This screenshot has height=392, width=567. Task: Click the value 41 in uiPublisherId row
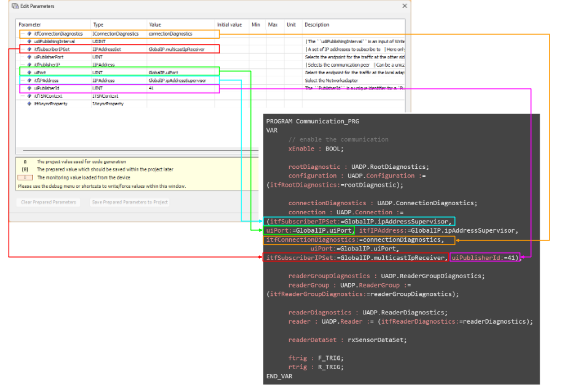[151, 88]
